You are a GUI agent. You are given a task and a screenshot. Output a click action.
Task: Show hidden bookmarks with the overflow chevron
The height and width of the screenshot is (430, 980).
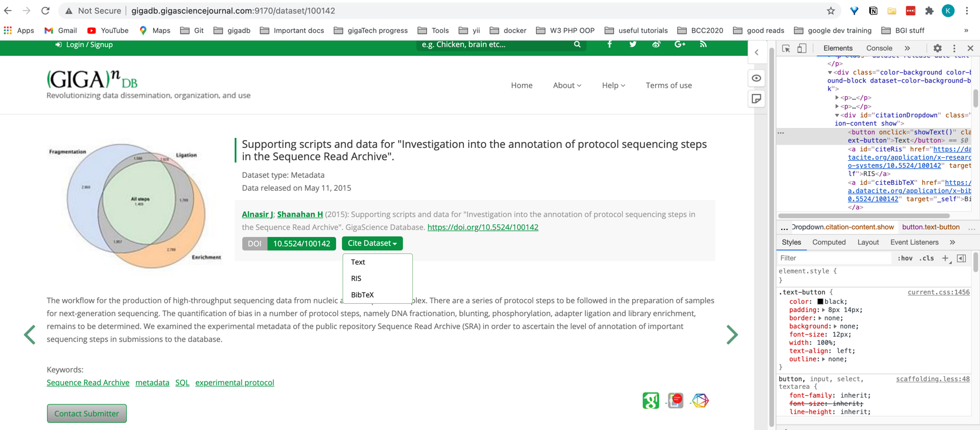point(966,31)
